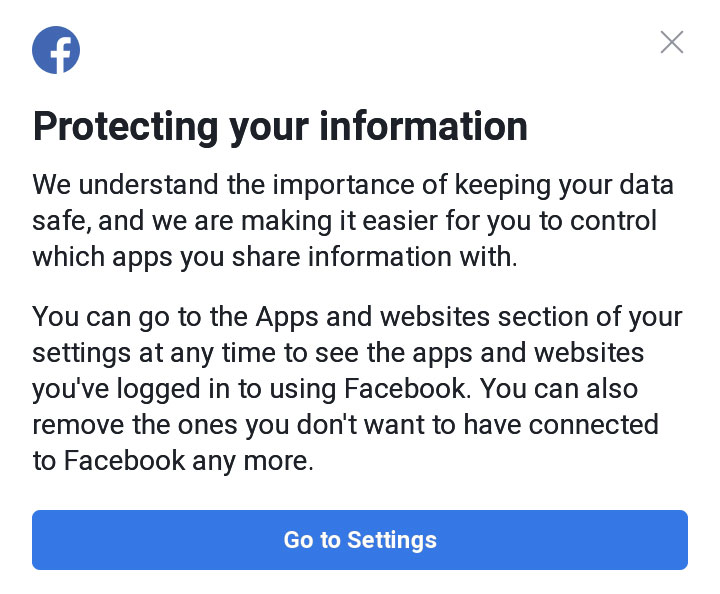Click the white "f" inside the logo
This screenshot has height=594, width=720.
click(x=60, y=54)
